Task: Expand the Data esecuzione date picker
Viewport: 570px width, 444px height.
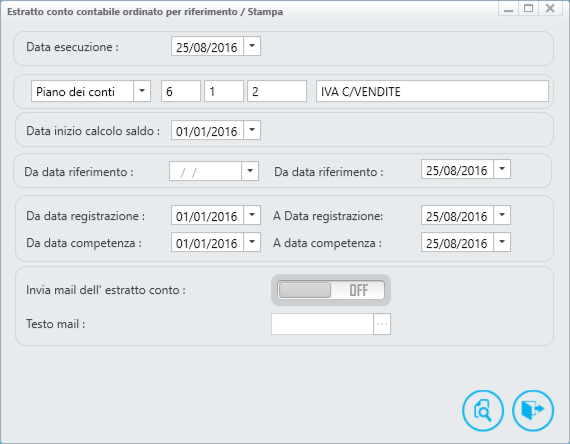Action: [252, 46]
